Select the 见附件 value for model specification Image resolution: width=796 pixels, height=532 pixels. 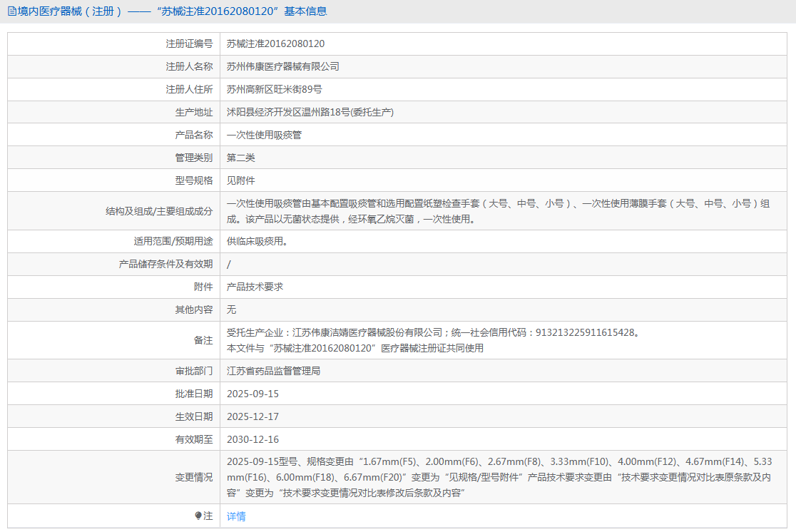click(x=240, y=180)
